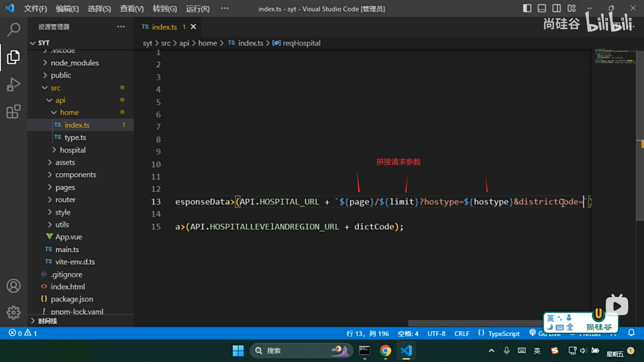Image resolution: width=644 pixels, height=362 pixels.
Task: Click errors and warnings status indicator
Action: coord(23,333)
